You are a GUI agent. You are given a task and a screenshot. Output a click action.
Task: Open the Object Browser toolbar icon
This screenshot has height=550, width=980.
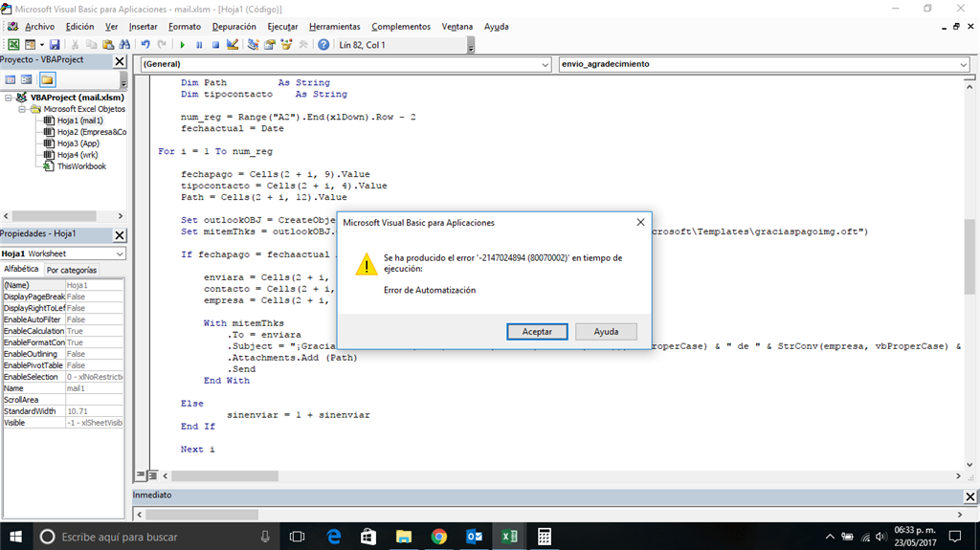[286, 44]
